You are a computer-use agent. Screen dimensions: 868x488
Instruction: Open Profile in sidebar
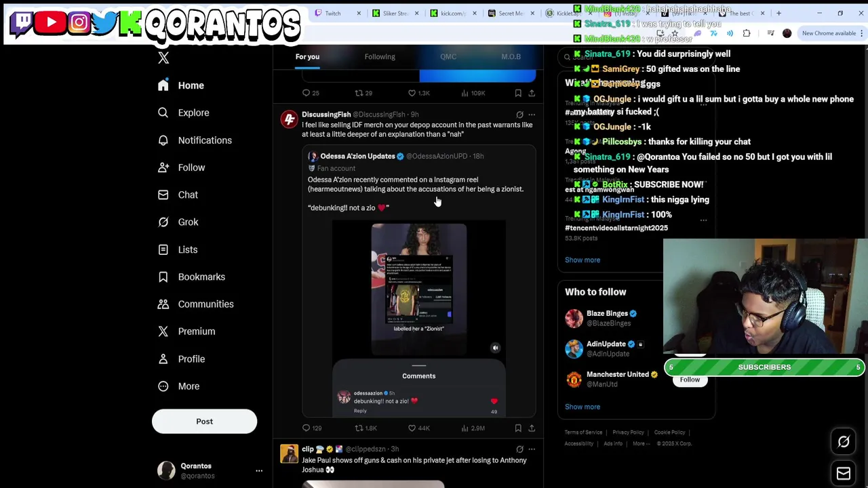[181, 359]
